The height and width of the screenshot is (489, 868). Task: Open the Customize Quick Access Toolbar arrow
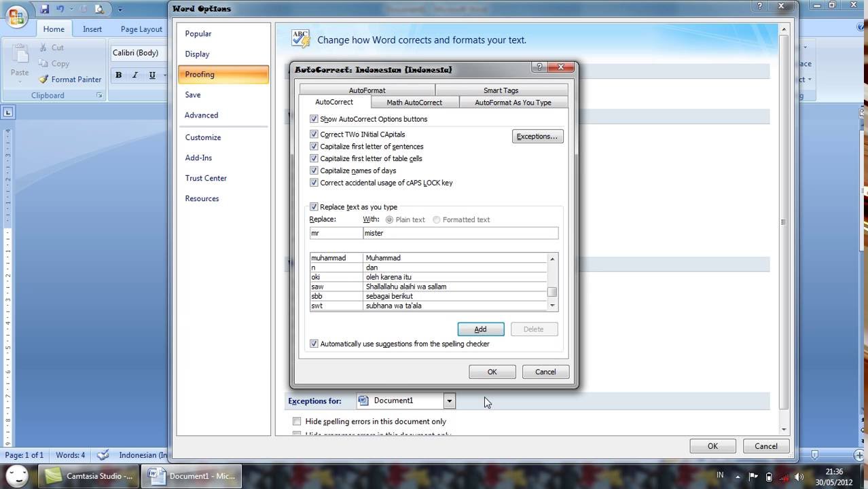pos(120,10)
